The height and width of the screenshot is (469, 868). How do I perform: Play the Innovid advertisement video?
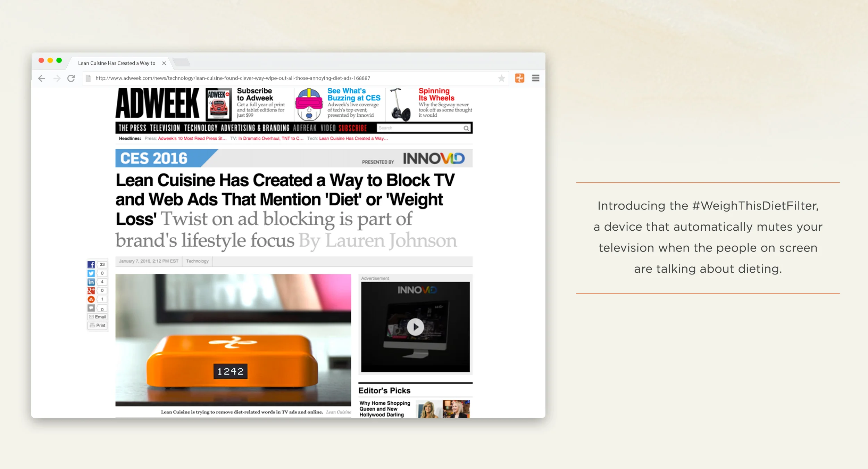[x=415, y=327]
